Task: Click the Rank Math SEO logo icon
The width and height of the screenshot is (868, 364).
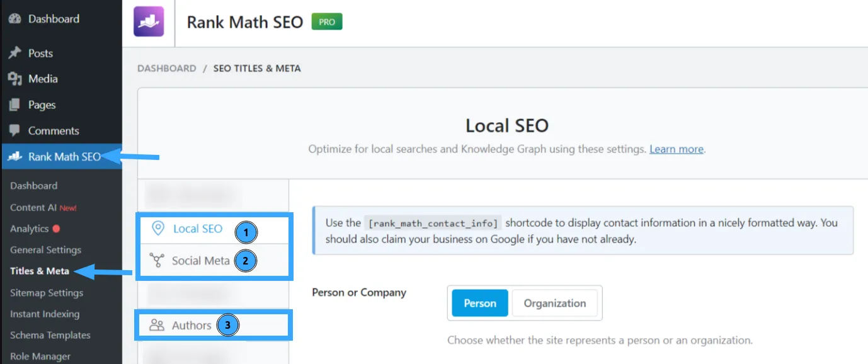Action: tap(149, 21)
